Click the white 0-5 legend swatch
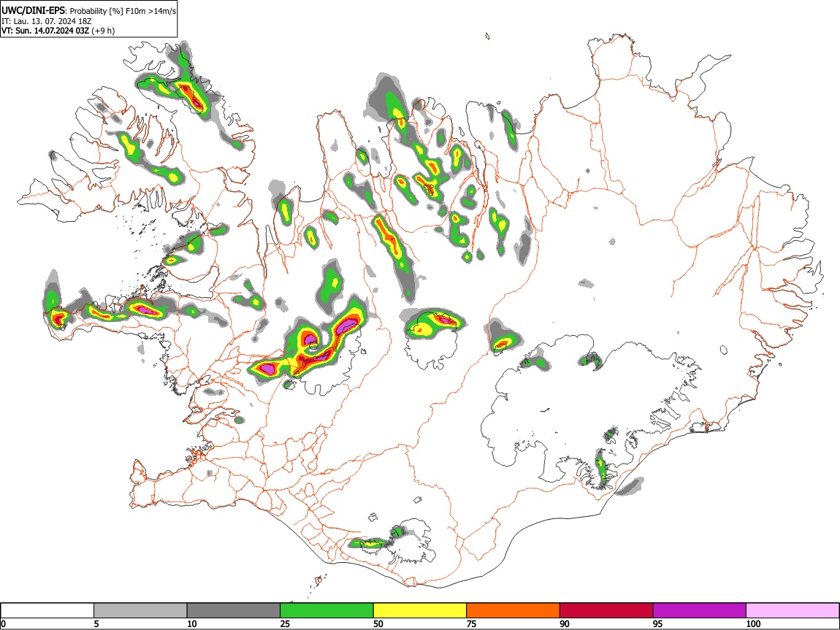Screen dimensions: 840x630 pos(47,611)
